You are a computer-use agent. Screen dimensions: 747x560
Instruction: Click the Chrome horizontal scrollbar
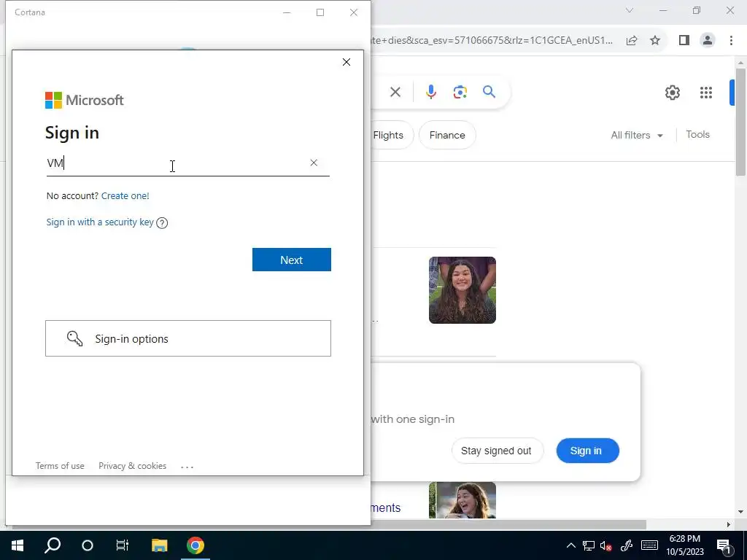329,524
